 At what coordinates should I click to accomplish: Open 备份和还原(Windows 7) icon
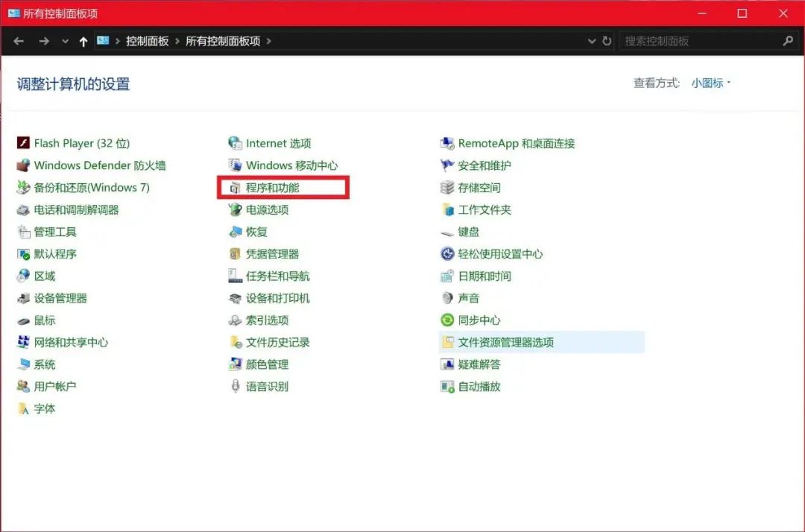[x=23, y=187]
